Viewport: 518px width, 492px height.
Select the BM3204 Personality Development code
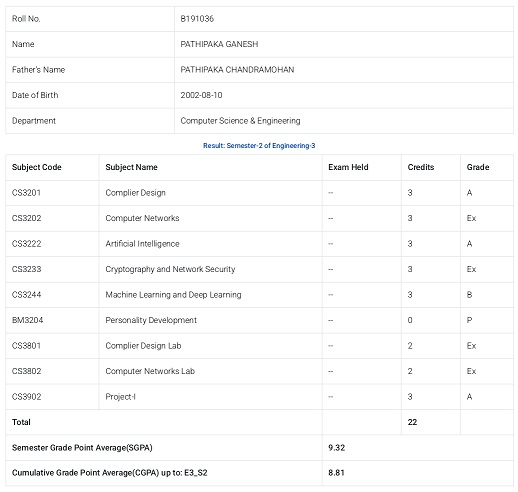click(x=28, y=320)
